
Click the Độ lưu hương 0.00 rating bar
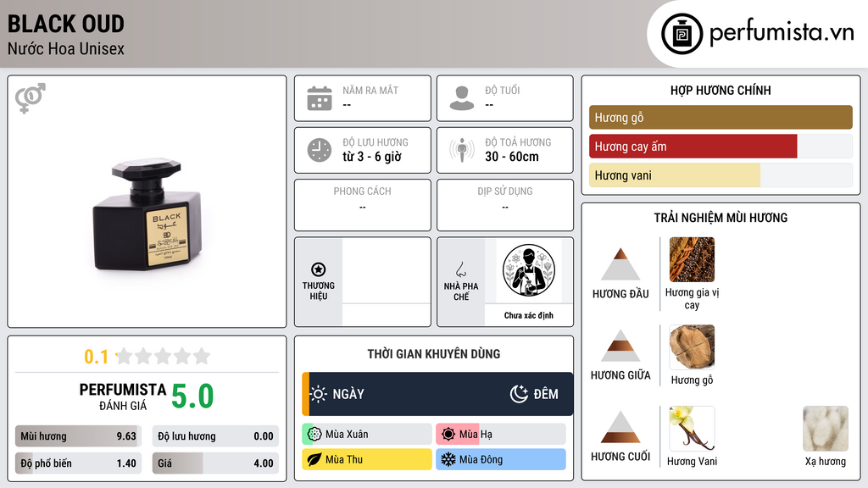(x=215, y=436)
